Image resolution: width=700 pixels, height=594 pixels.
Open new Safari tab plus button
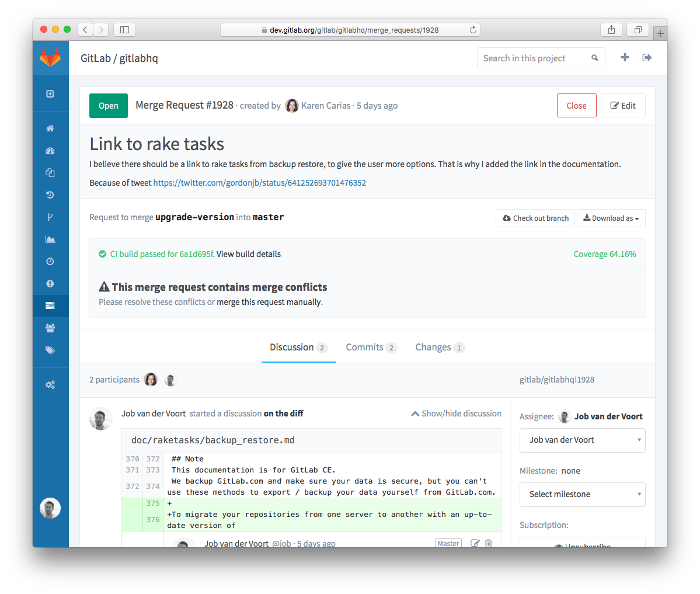click(660, 33)
